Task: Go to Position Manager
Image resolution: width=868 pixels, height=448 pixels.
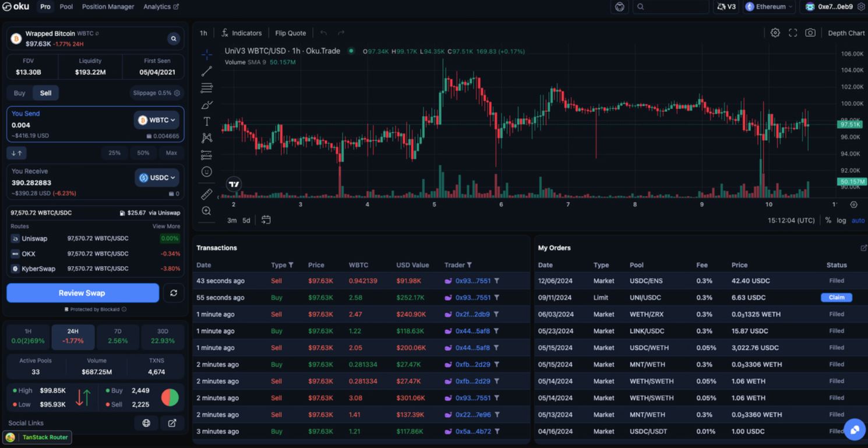Action: point(108,7)
